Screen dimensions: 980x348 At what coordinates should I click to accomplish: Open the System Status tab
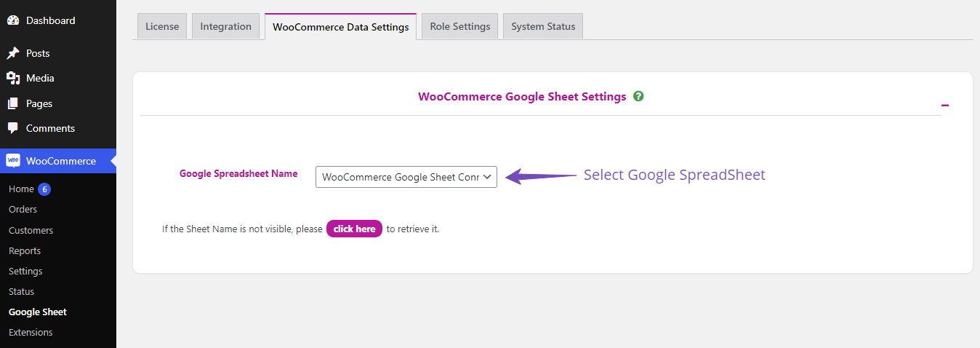coord(543,26)
